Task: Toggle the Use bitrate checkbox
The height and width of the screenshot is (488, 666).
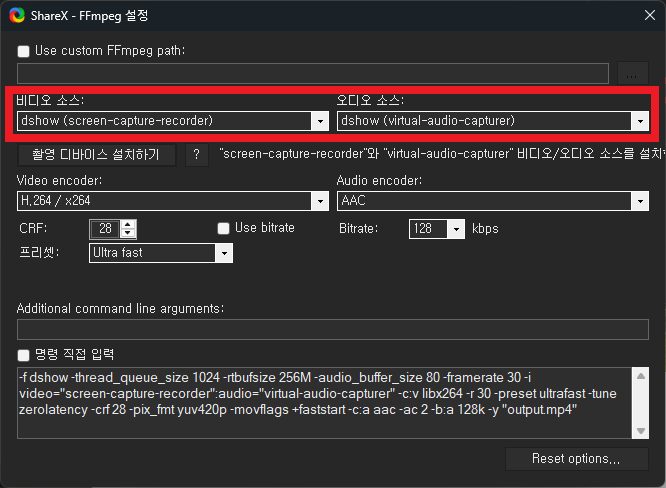Action: pos(223,228)
